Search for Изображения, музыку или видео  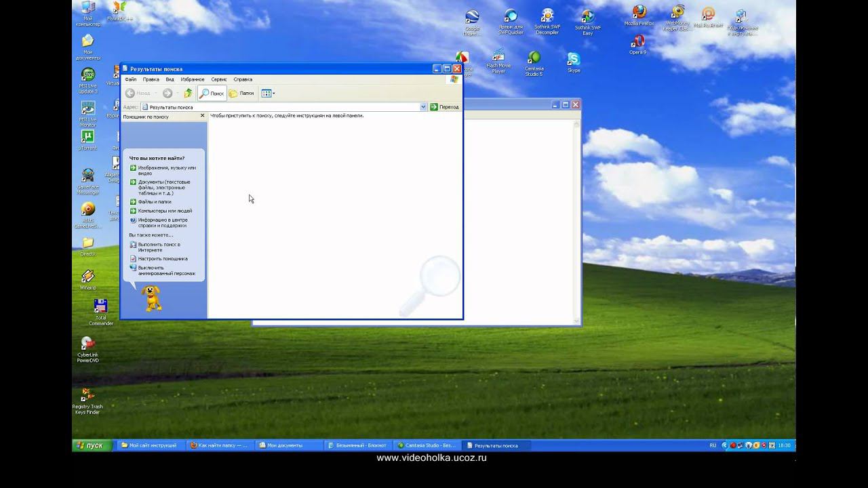point(163,170)
